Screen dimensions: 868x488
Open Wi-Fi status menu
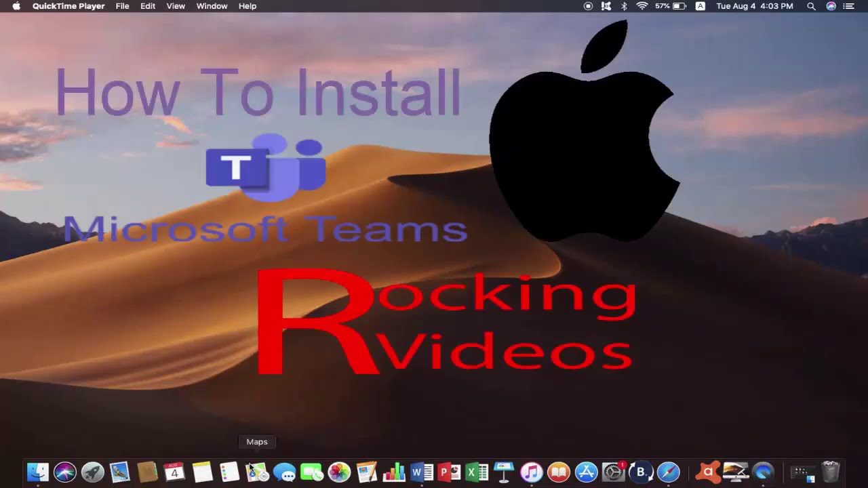tap(642, 6)
